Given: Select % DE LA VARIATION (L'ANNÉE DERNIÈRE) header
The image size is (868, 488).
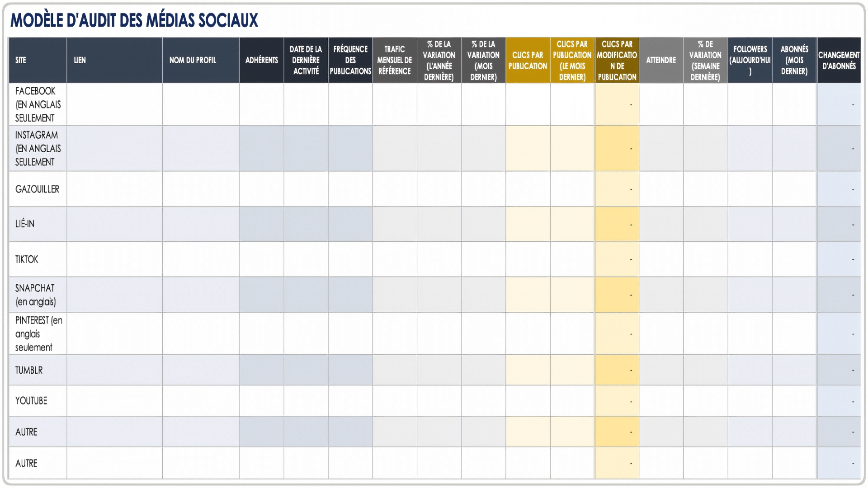Looking at the screenshot, I should [439, 60].
